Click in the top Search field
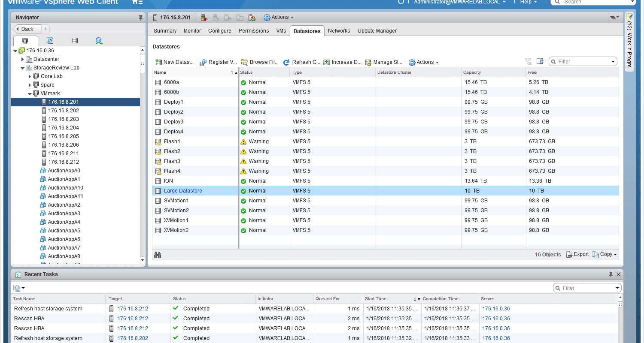 coord(594,2)
